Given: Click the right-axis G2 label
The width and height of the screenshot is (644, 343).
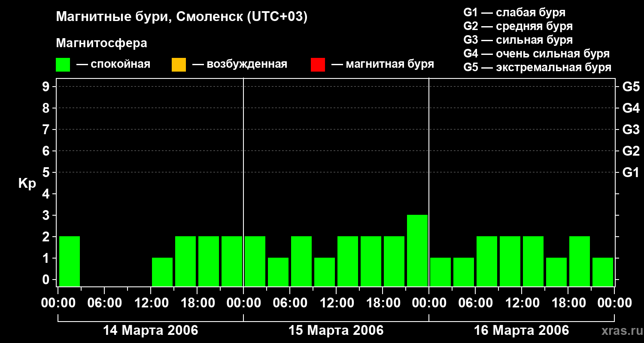Looking at the screenshot, I should click(x=631, y=151).
